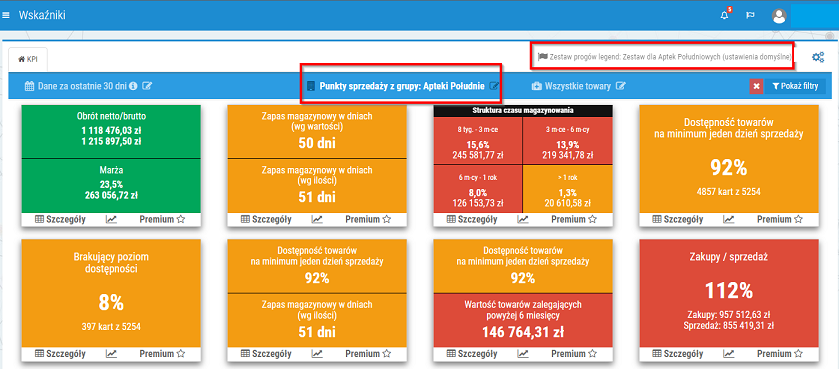The image size is (839, 369).
Task: Switch to the KPI tab
Action: (28, 59)
